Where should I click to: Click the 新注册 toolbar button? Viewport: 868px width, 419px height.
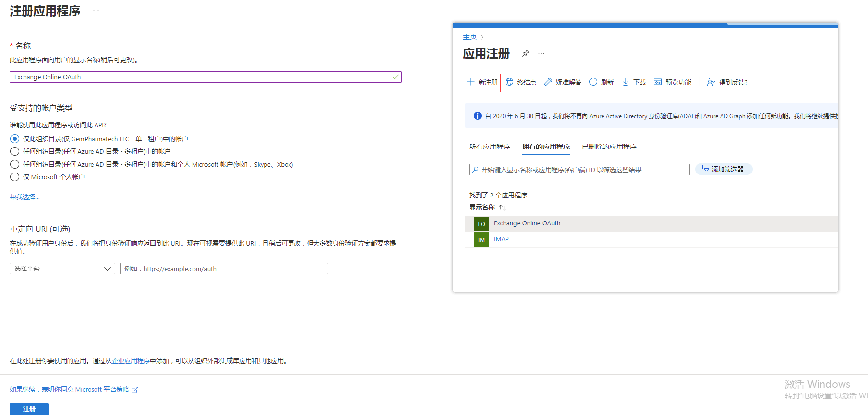pos(481,82)
